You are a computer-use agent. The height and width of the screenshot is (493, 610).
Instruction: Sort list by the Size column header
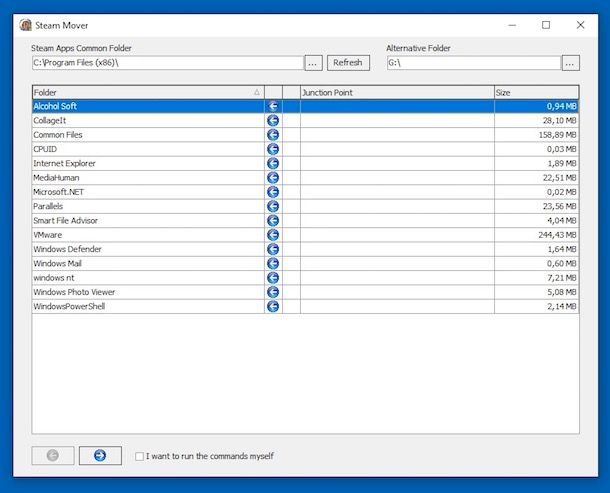click(536, 92)
